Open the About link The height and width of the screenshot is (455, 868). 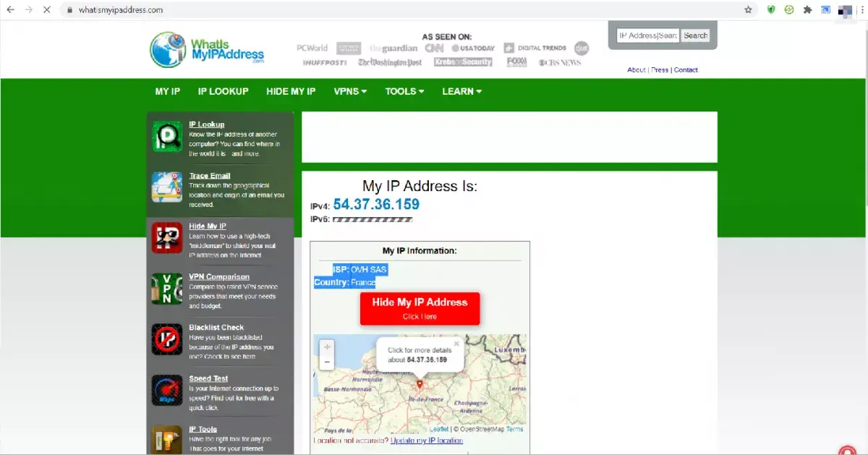pos(637,70)
